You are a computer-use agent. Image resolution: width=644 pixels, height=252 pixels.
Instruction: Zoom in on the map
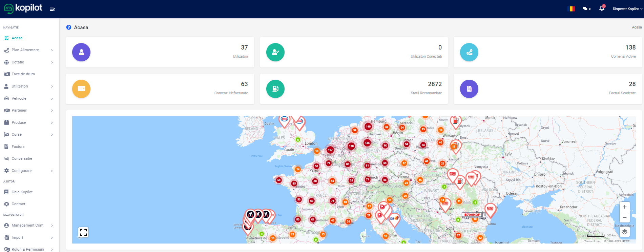tap(625, 207)
